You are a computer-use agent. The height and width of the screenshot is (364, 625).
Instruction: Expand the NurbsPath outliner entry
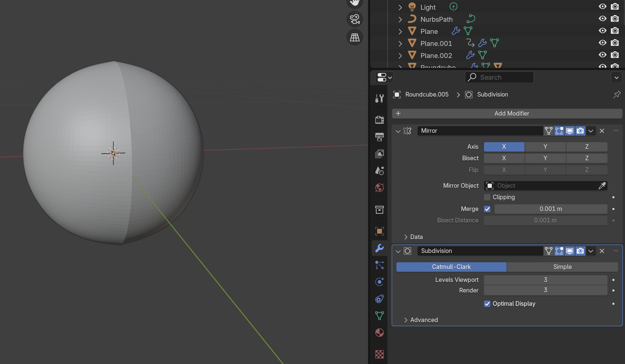[400, 19]
